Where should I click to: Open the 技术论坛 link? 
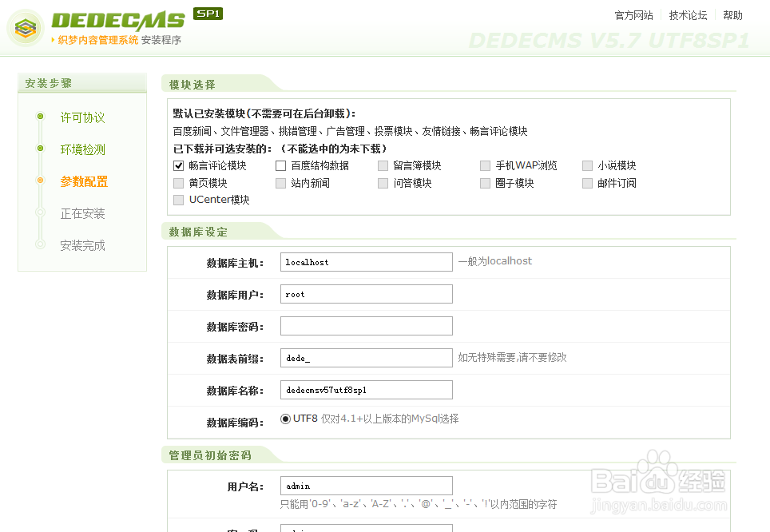tap(688, 15)
